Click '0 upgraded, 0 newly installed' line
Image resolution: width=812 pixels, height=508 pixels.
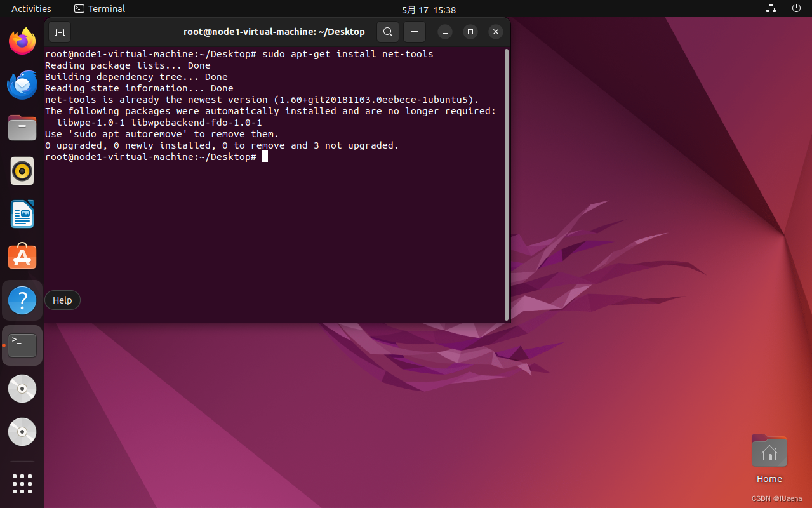[222, 145]
